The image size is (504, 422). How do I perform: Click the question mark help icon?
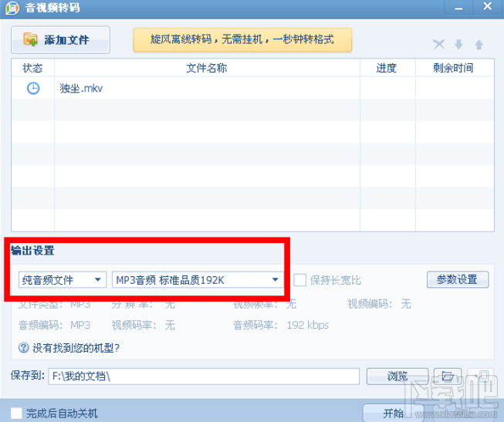pos(23,347)
